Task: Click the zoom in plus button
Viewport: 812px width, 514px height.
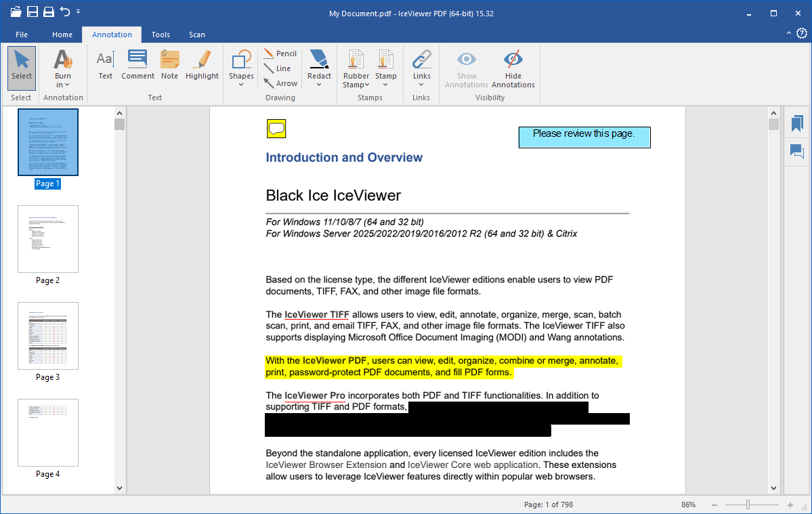Action: (x=790, y=505)
